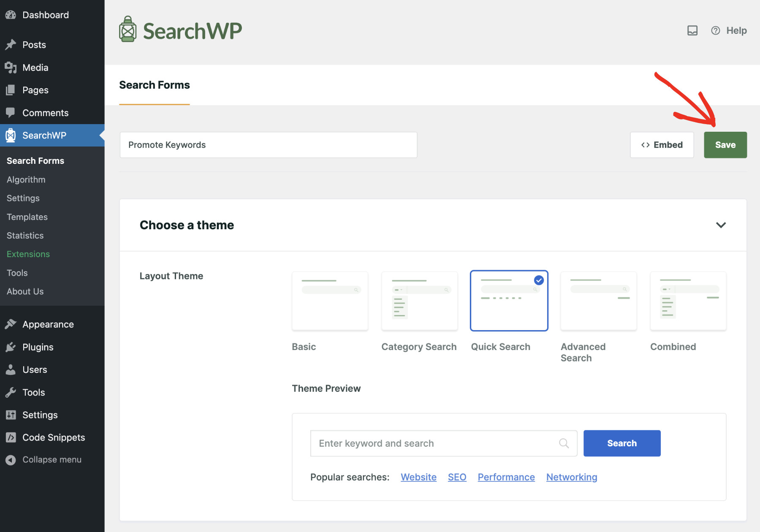Click the Settings sliders icon
760x532 pixels.
11,415
